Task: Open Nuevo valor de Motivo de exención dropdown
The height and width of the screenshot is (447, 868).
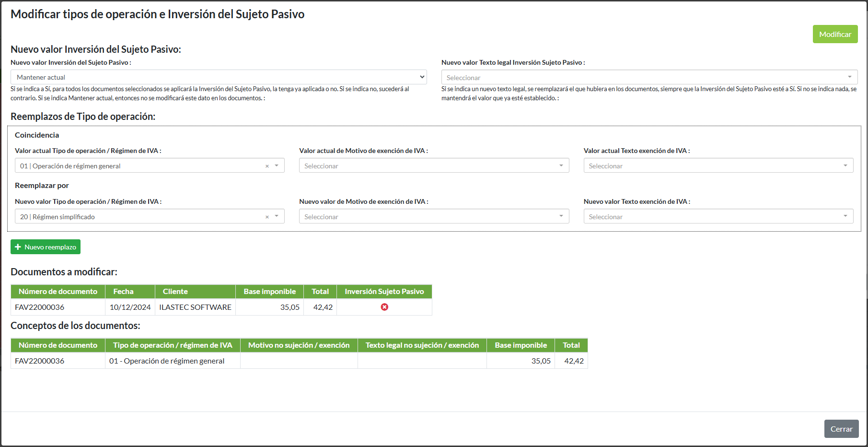Action: pyautogui.click(x=434, y=216)
